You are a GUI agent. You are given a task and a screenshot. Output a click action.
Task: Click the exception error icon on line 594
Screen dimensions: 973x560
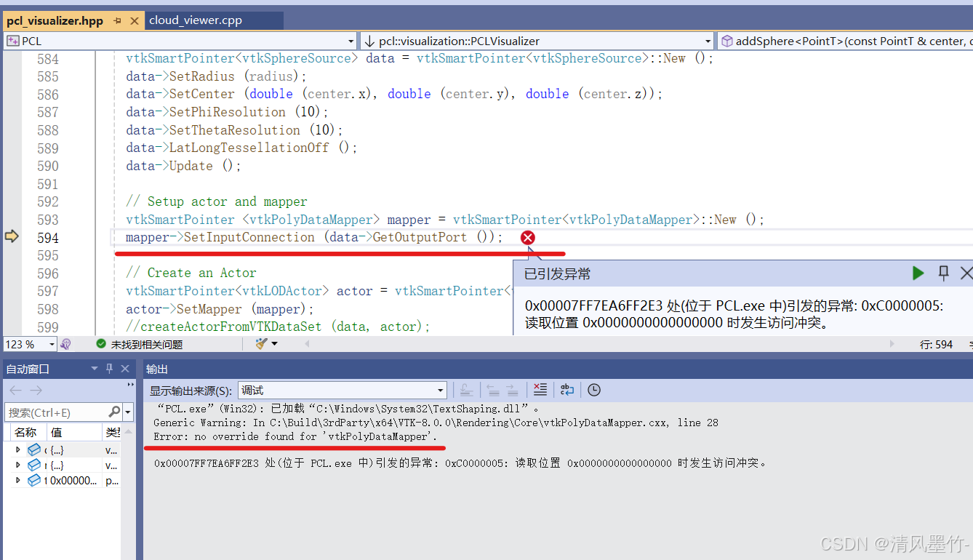click(x=527, y=237)
